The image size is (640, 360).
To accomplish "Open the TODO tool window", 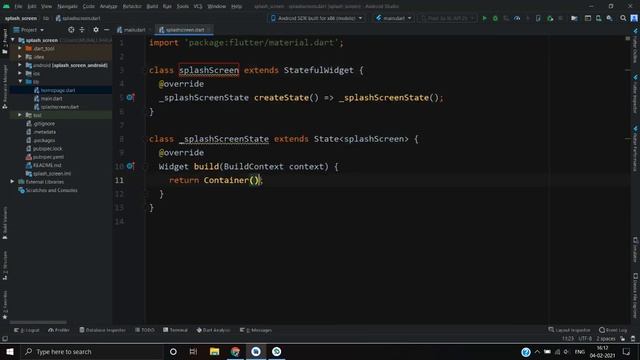I will pyautogui.click(x=145, y=330).
